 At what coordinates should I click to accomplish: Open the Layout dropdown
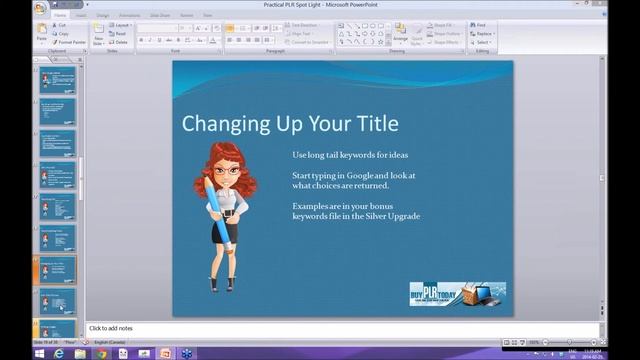tap(120, 25)
